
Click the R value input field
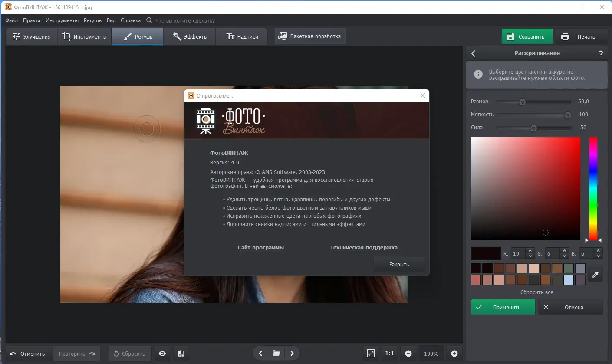[x=518, y=253]
